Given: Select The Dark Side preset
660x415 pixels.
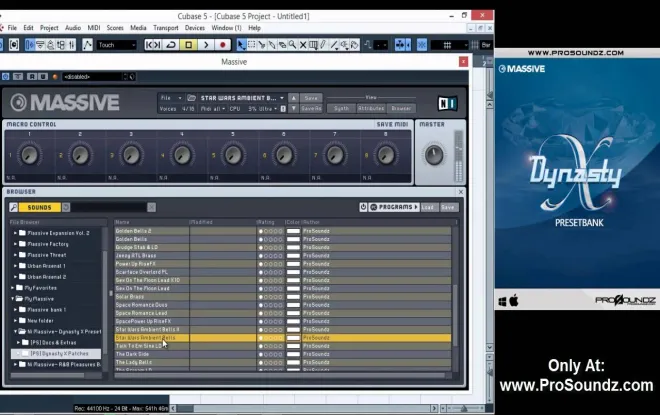Looking at the screenshot, I should [282, 354].
